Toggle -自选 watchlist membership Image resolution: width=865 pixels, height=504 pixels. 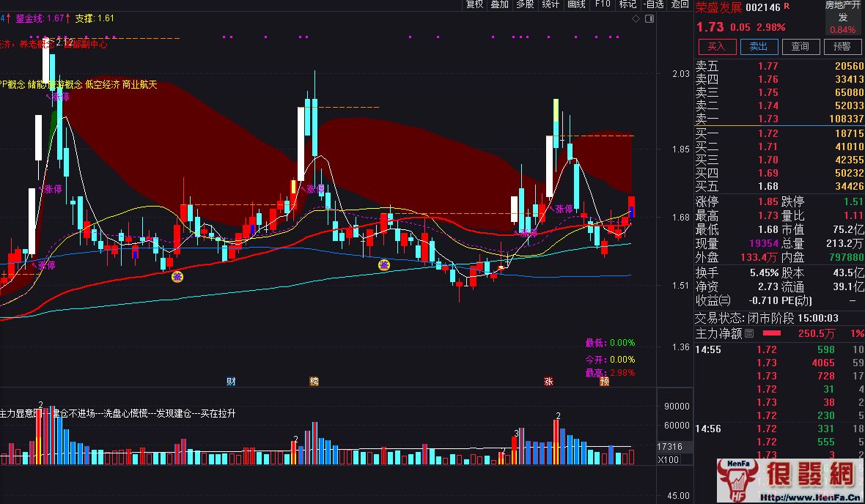tap(653, 4)
